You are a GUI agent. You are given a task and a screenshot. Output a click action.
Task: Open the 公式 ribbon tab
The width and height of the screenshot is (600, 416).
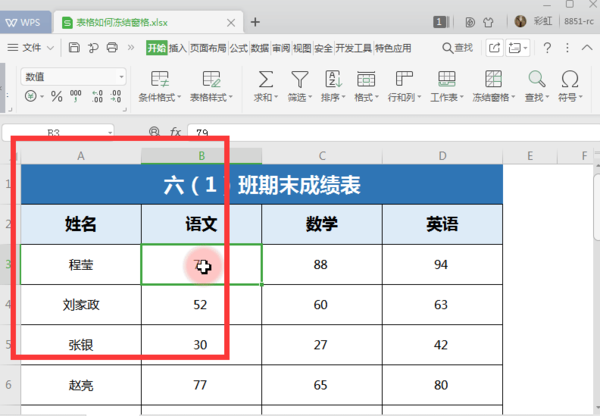[x=239, y=48]
